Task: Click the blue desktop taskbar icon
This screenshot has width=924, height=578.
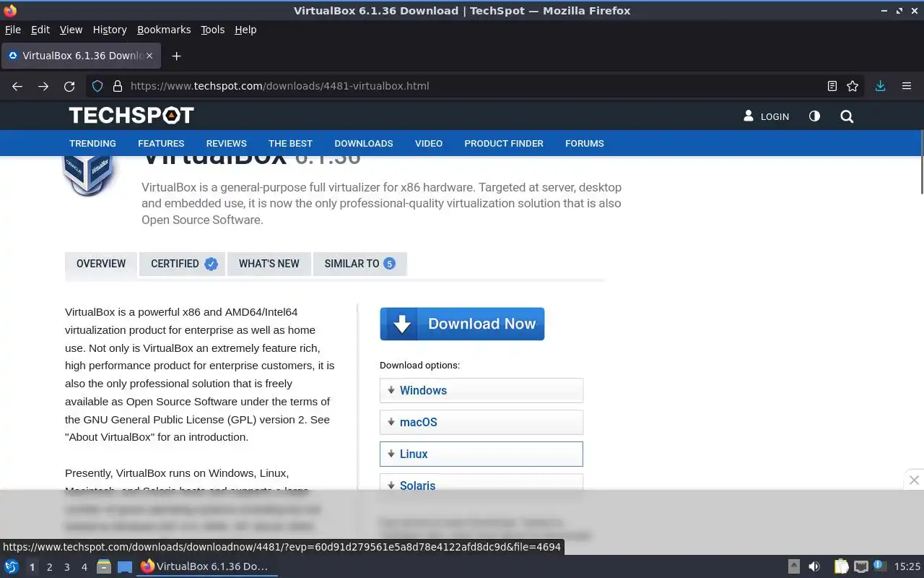Action: (125, 566)
